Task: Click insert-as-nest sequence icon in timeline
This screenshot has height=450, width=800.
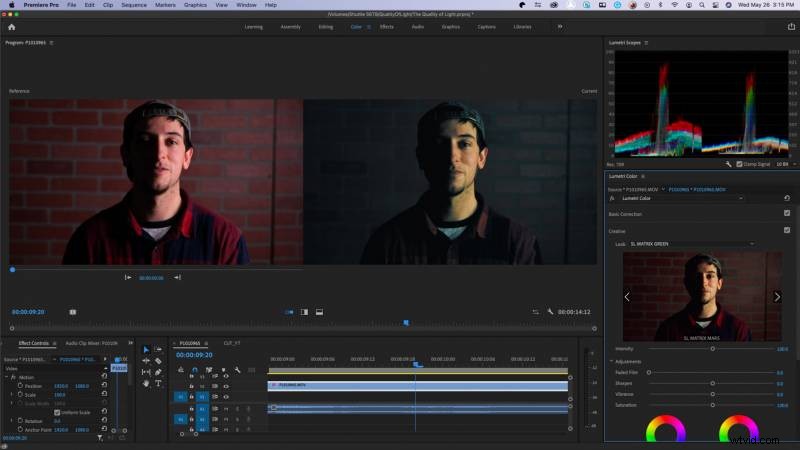Action: pos(181,369)
